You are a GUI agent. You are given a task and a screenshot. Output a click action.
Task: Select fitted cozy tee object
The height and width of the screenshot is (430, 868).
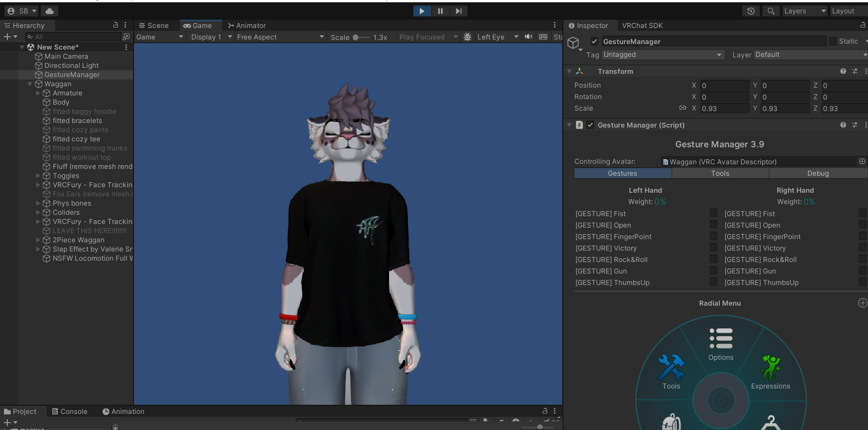pos(76,139)
